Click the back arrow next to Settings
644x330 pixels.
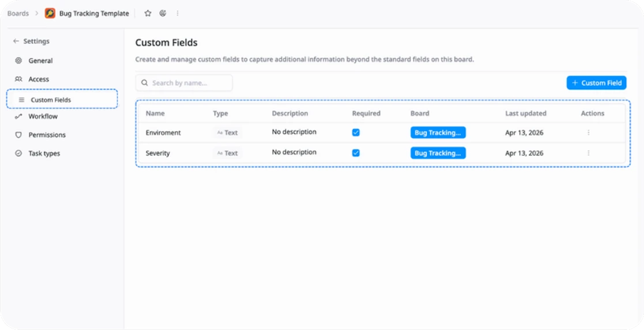point(16,41)
